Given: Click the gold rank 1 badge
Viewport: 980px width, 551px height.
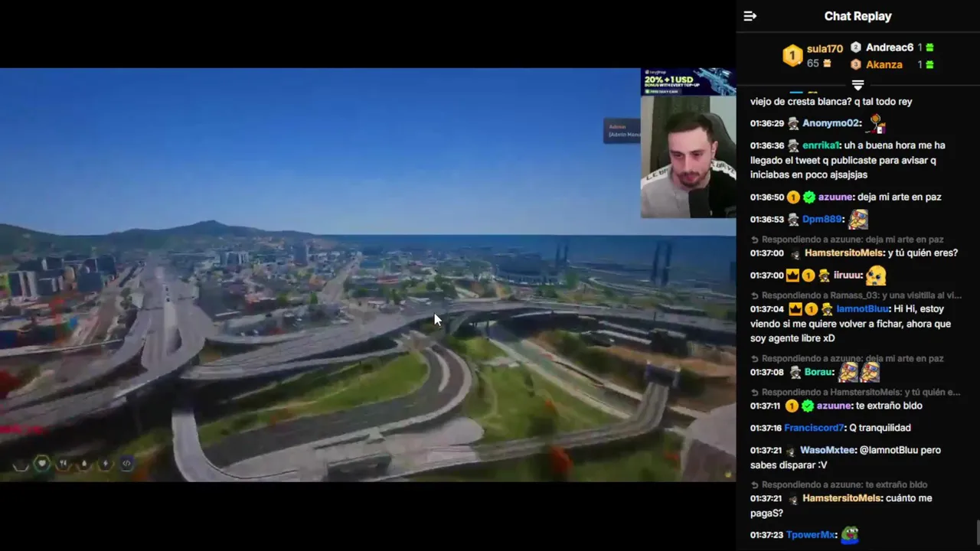Looking at the screenshot, I should (792, 56).
